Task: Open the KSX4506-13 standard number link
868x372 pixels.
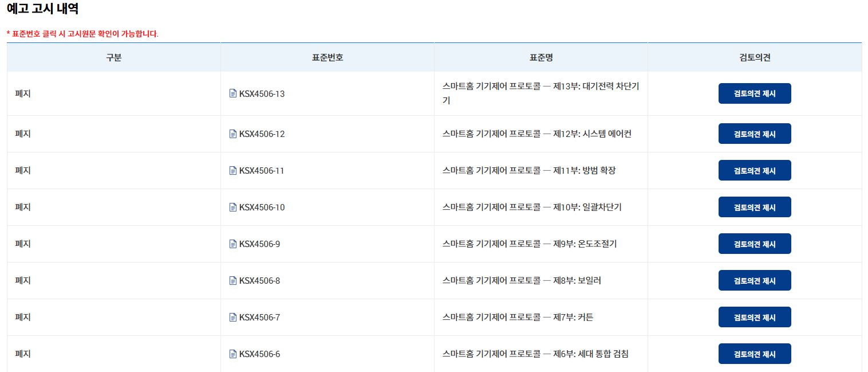Action: tap(262, 94)
